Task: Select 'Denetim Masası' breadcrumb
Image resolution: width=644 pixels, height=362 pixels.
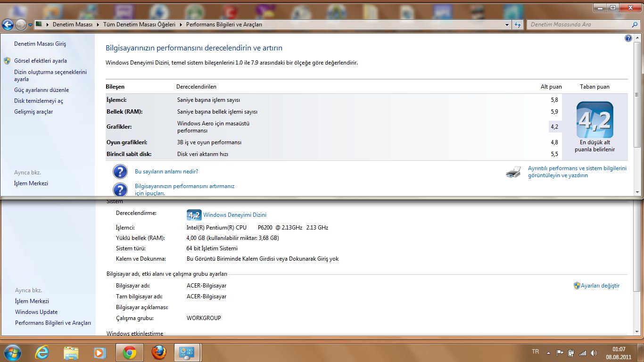Action: pyautogui.click(x=72, y=25)
